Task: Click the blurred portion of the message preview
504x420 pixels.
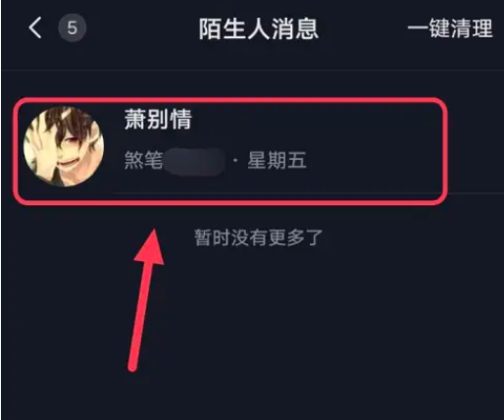Action: pos(195,161)
